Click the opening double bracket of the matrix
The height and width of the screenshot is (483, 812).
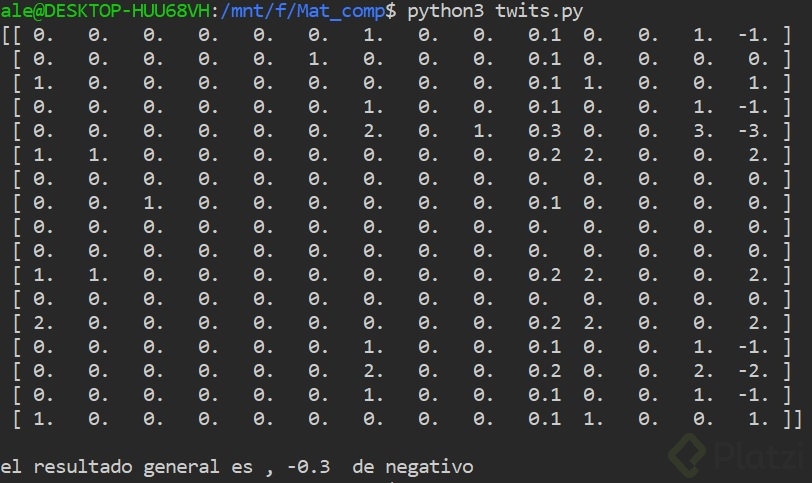click(14, 38)
